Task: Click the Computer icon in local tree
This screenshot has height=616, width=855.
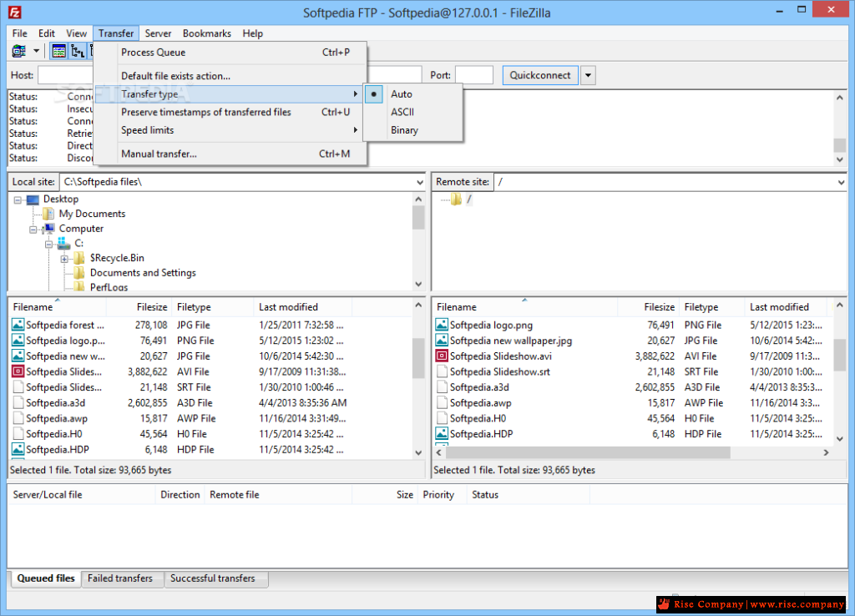Action: coord(48,229)
